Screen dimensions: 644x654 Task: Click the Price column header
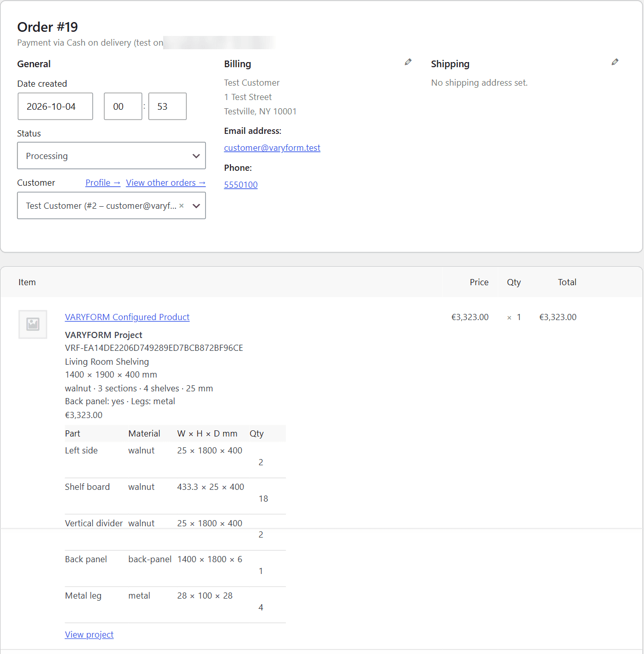point(479,282)
